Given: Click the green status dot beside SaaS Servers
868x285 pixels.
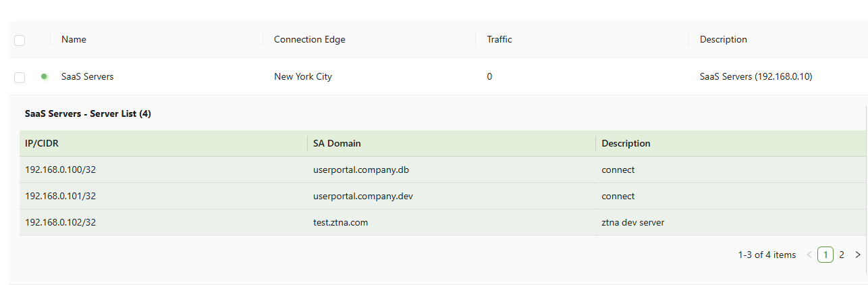Looking at the screenshot, I should tap(44, 76).
